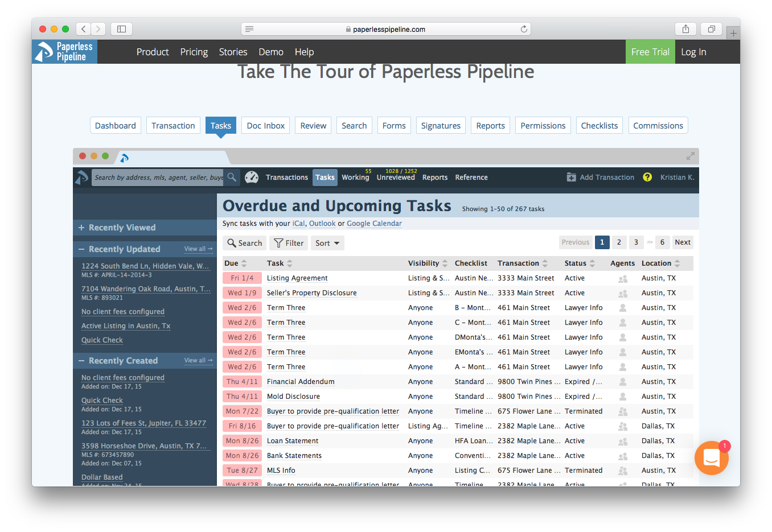Click the browser back arrow

coord(83,29)
